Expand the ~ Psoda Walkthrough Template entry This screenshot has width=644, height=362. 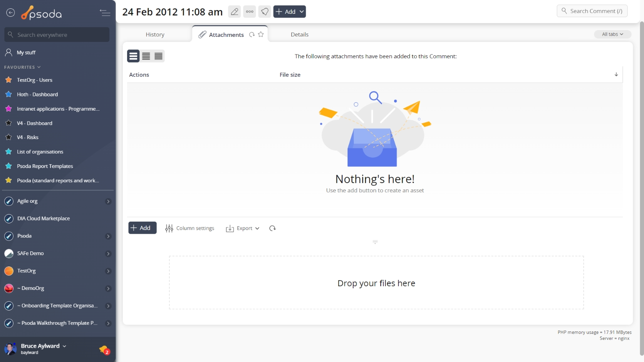click(108, 323)
